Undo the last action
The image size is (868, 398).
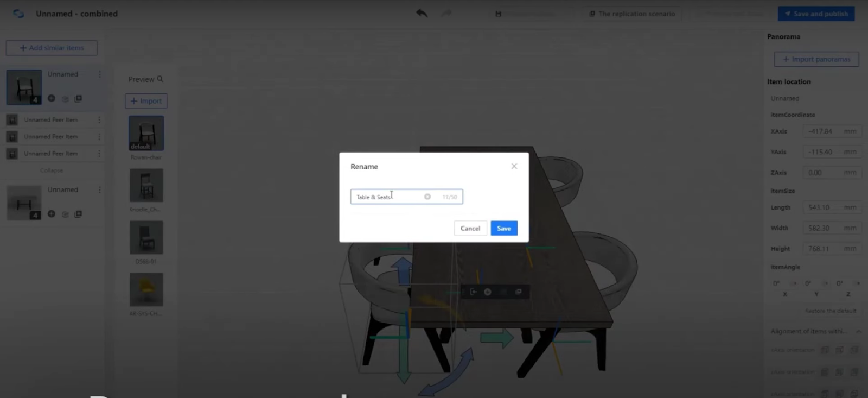(x=422, y=13)
